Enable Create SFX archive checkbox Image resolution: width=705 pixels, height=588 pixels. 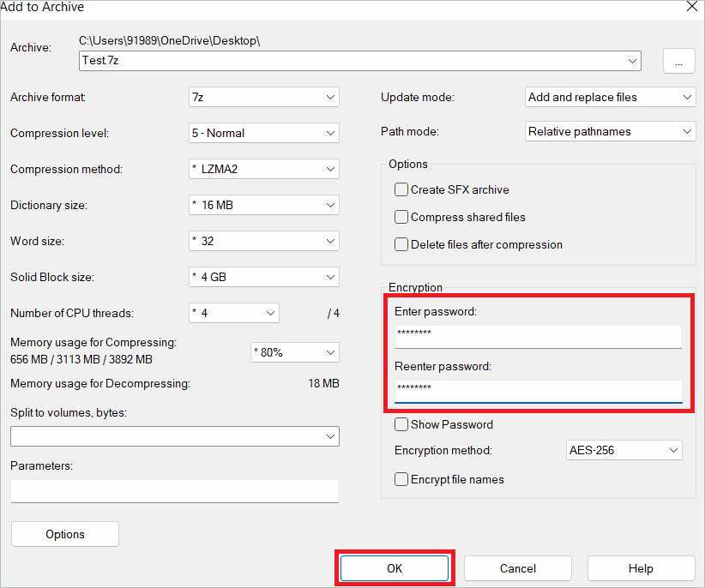pos(401,189)
